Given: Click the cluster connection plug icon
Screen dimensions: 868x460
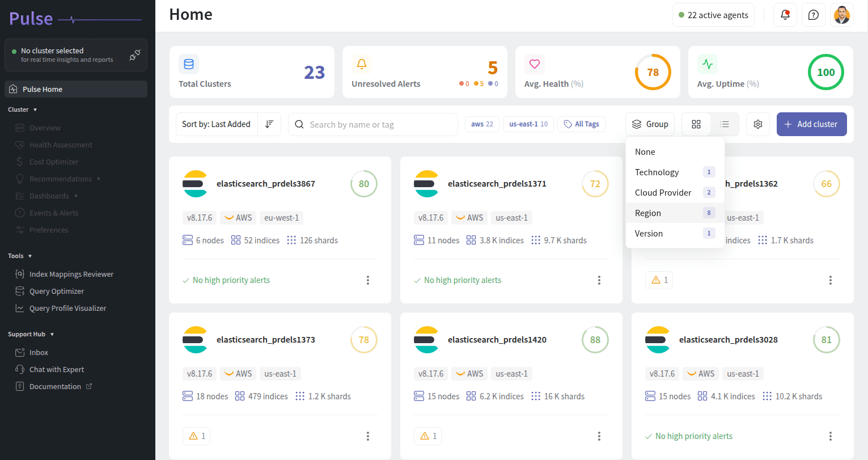Looking at the screenshot, I should pos(135,55).
